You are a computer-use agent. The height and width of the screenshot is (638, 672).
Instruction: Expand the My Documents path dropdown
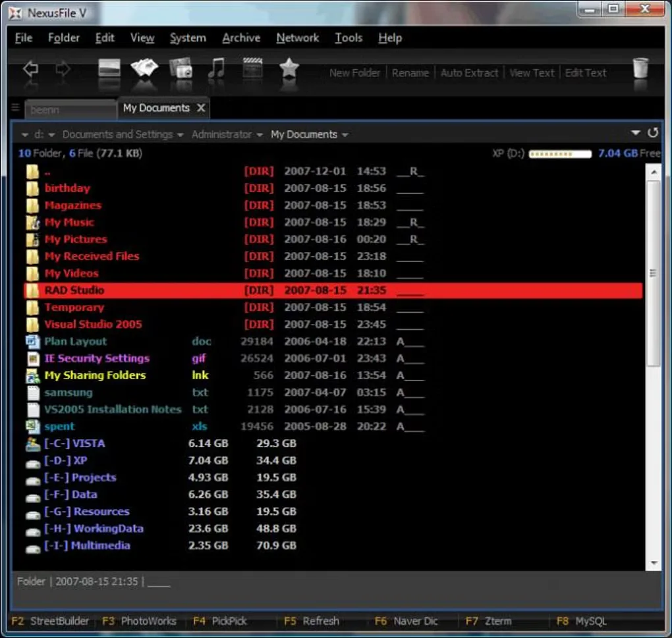tap(345, 135)
